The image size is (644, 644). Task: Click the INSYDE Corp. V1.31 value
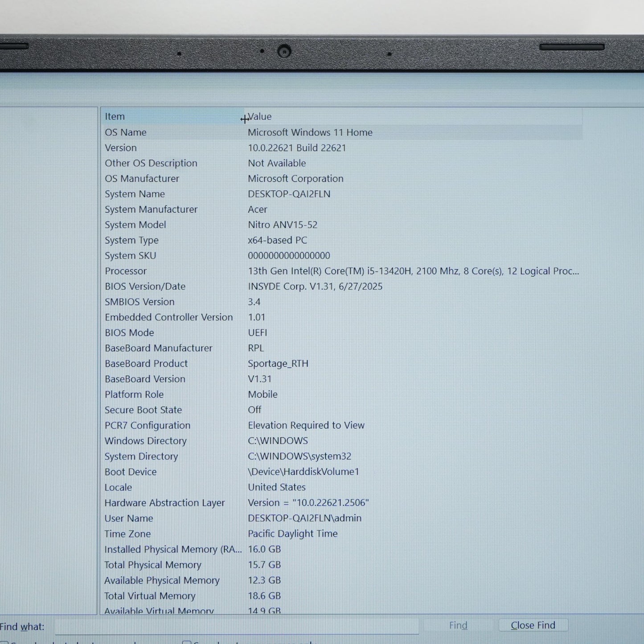point(315,287)
